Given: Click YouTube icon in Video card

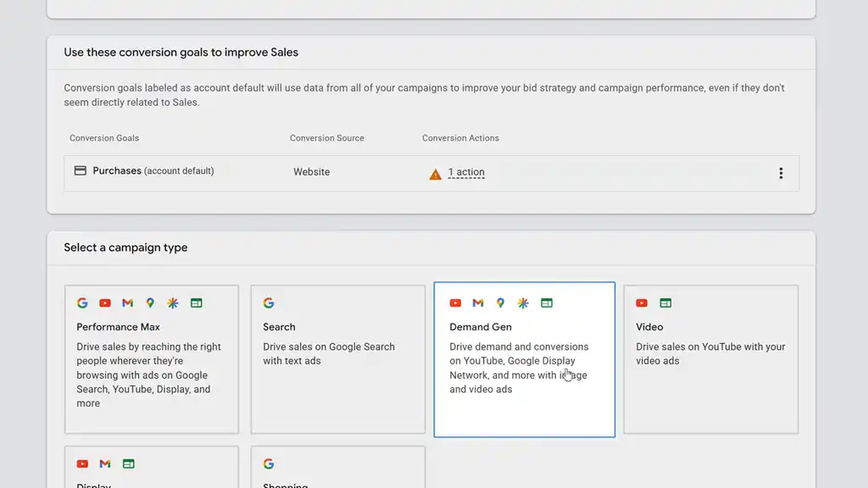Looking at the screenshot, I should point(642,302).
